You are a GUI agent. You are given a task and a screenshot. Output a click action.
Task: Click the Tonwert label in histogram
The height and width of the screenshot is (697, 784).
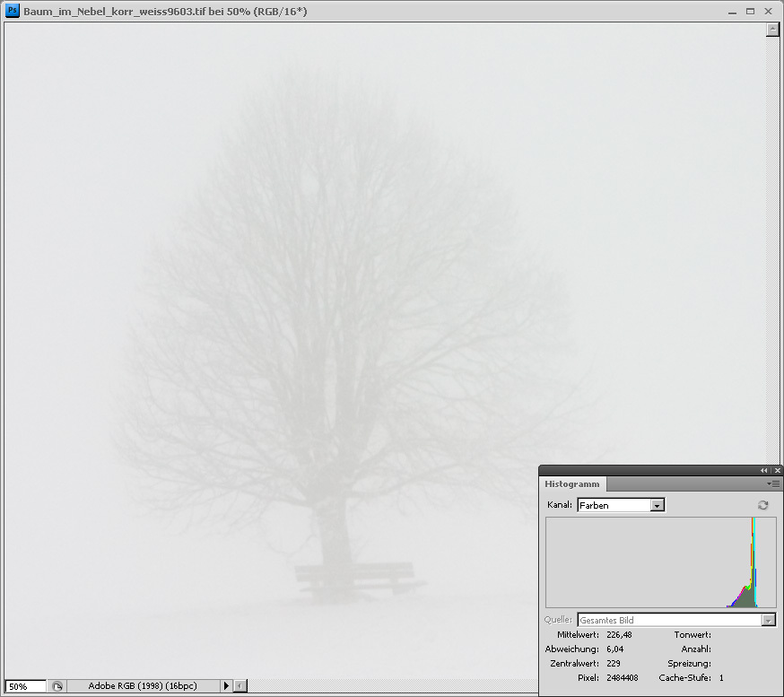[x=693, y=634]
